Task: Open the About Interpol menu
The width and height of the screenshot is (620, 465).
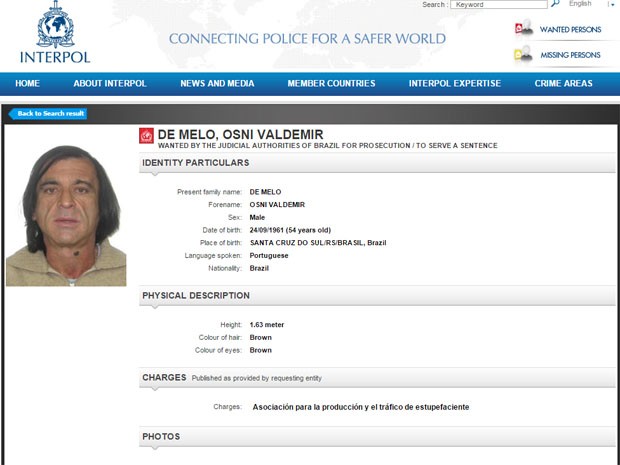Action: click(x=110, y=83)
